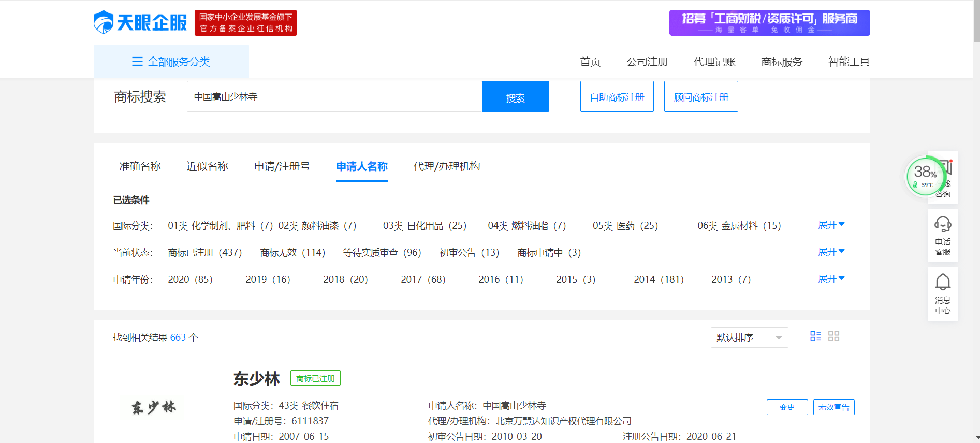Click agency 北京万慧达知识产权代理有限公司

563,421
